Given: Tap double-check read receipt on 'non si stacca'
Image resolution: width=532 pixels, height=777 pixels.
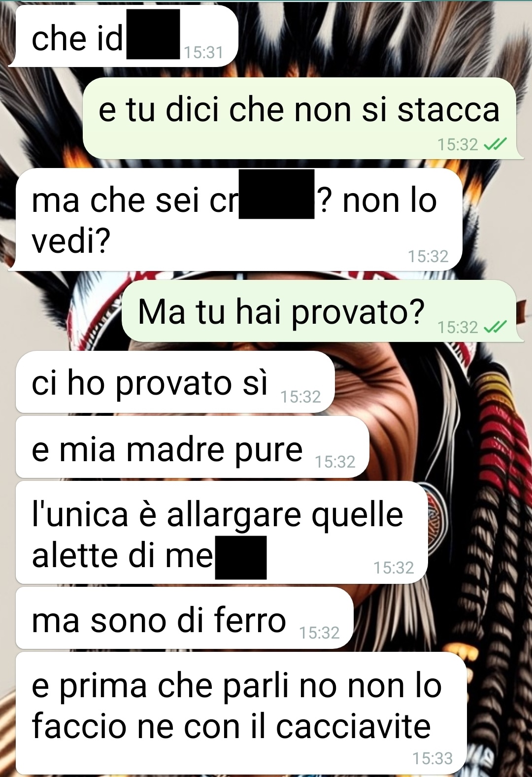Looking at the screenshot, I should point(495,144).
